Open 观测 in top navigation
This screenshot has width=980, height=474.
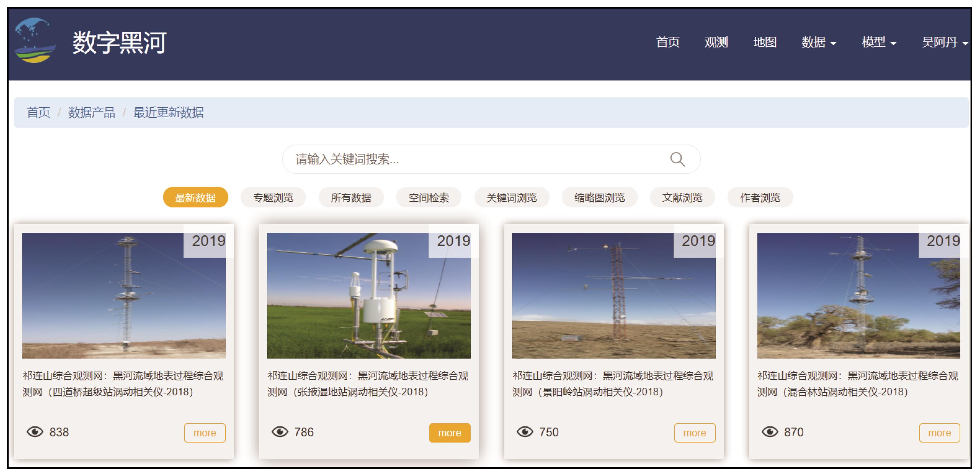tap(716, 42)
